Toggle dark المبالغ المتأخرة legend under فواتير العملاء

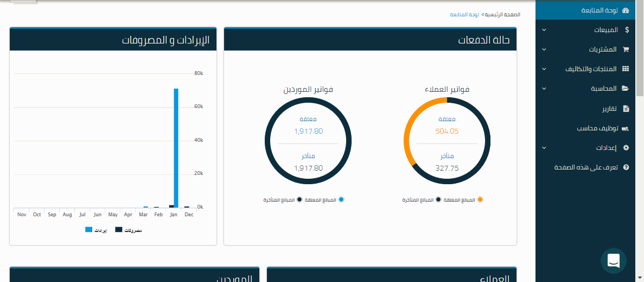tap(438, 200)
